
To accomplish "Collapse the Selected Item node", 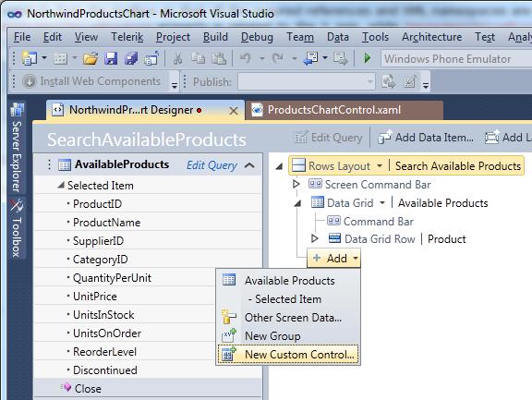I will pyautogui.click(x=61, y=186).
